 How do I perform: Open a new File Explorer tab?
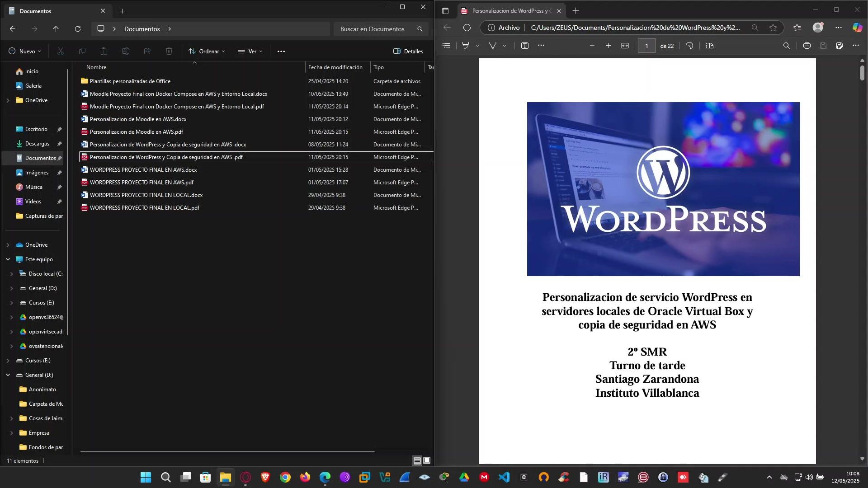pyautogui.click(x=123, y=11)
